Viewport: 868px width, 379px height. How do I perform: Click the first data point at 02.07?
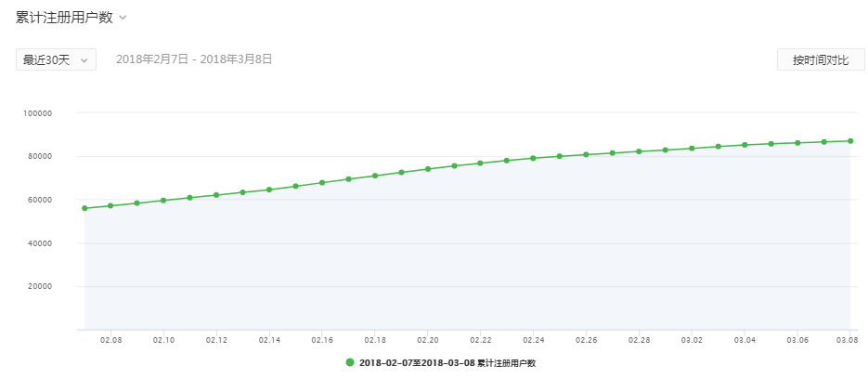[x=84, y=208]
